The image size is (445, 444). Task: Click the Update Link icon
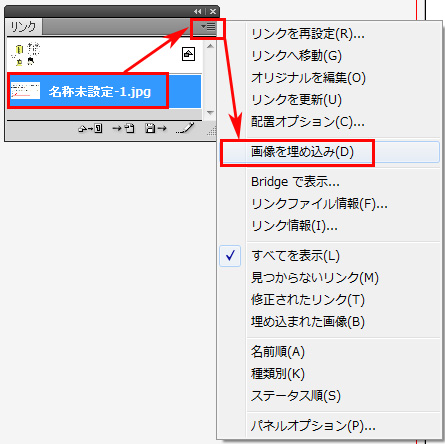pos(156,128)
